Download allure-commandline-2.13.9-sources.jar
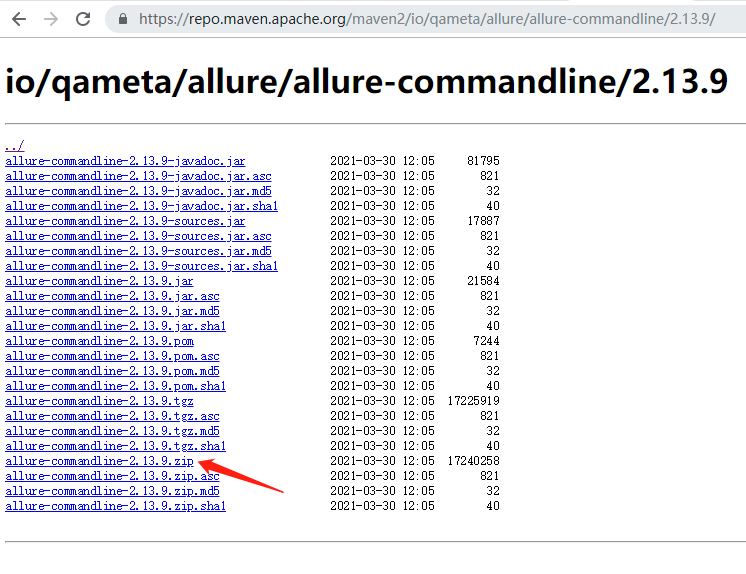This screenshot has height=574, width=746. click(x=125, y=221)
